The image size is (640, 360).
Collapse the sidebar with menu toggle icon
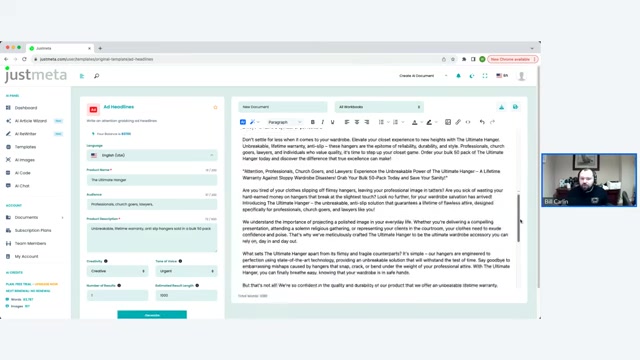click(x=82, y=76)
